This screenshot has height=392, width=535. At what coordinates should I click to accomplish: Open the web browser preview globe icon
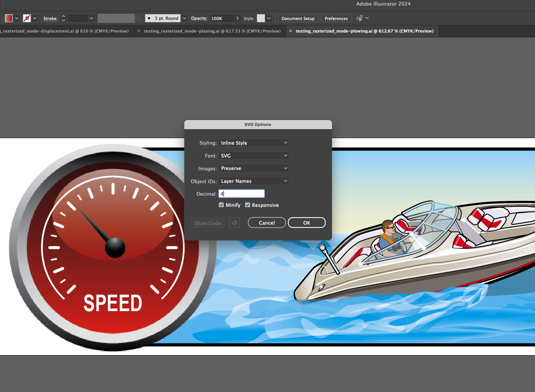(234, 223)
